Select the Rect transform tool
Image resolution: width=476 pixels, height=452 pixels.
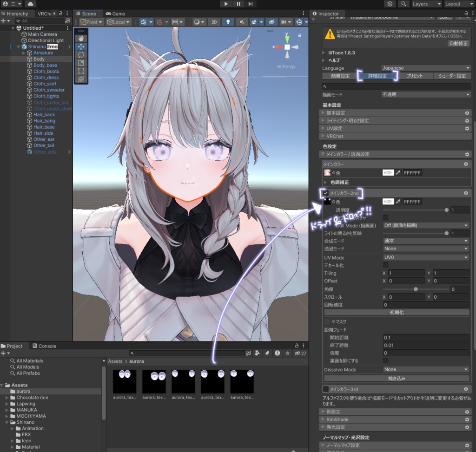click(x=81, y=71)
